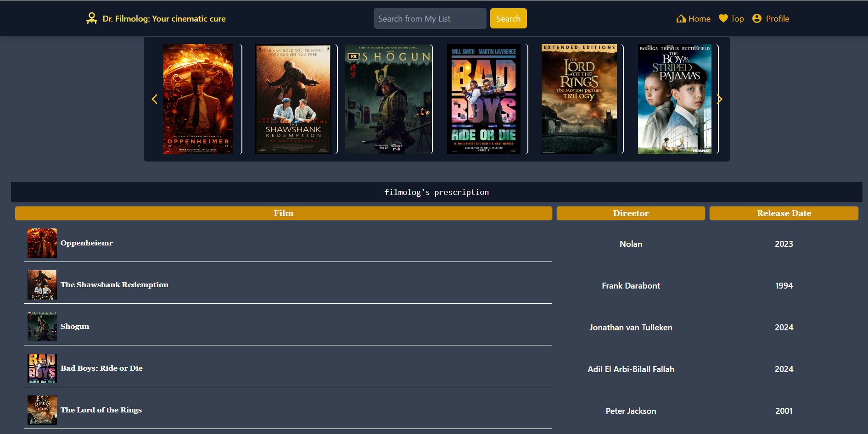868x434 pixels.
Task: Focus the Search from My List field
Action: pyautogui.click(x=430, y=18)
